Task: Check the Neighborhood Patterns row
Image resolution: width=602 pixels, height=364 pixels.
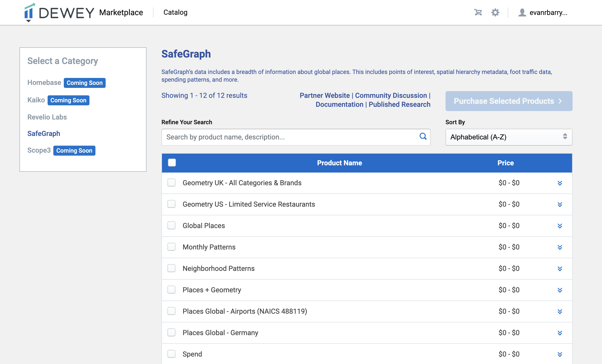Action: tap(171, 268)
